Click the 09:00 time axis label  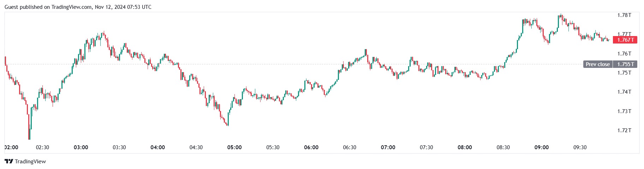(x=542, y=147)
